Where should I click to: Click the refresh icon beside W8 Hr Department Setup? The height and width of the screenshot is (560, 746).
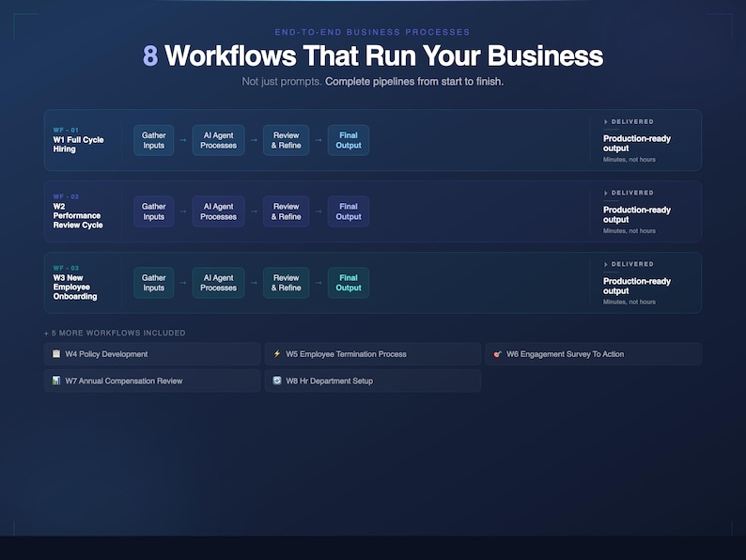click(277, 381)
